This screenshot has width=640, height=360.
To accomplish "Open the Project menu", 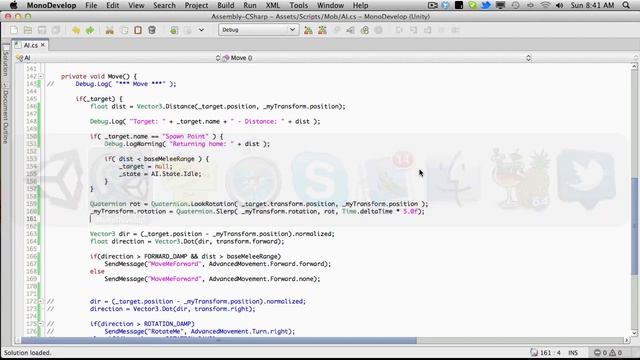I will click(x=196, y=5).
